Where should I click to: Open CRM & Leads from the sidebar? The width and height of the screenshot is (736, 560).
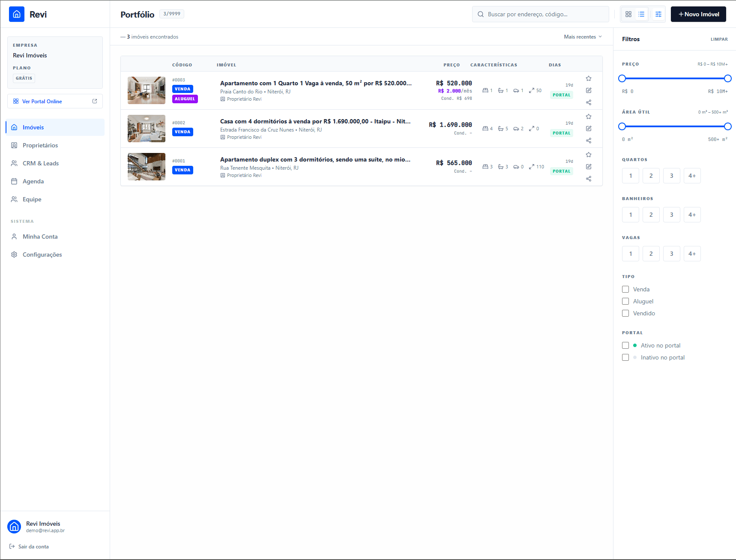(x=40, y=163)
